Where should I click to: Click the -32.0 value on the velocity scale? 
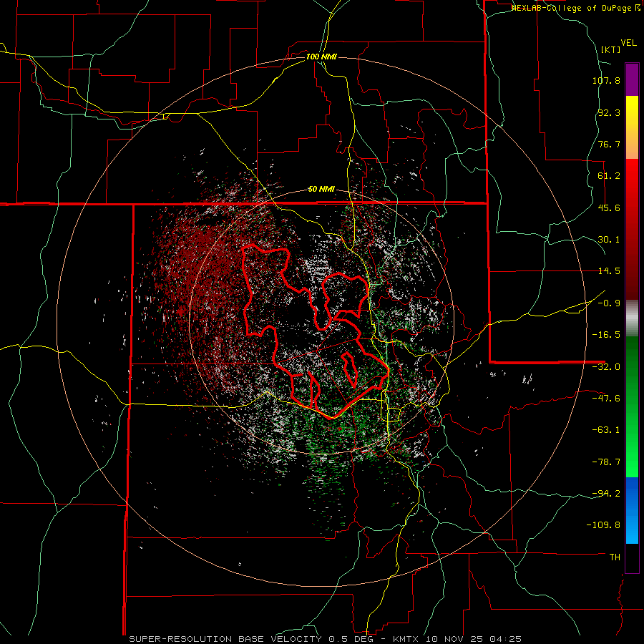[606, 367]
